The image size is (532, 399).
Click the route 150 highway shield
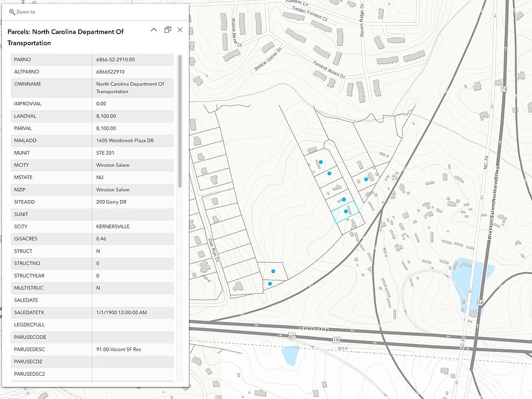[x=336, y=340]
